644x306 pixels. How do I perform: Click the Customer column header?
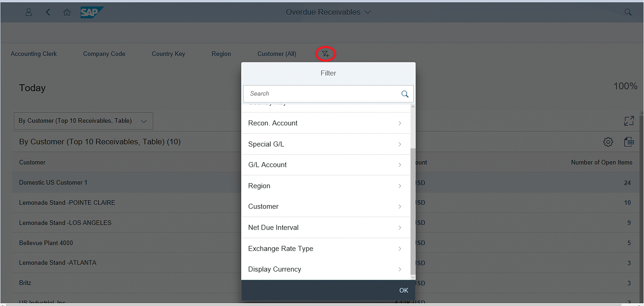[33, 163]
